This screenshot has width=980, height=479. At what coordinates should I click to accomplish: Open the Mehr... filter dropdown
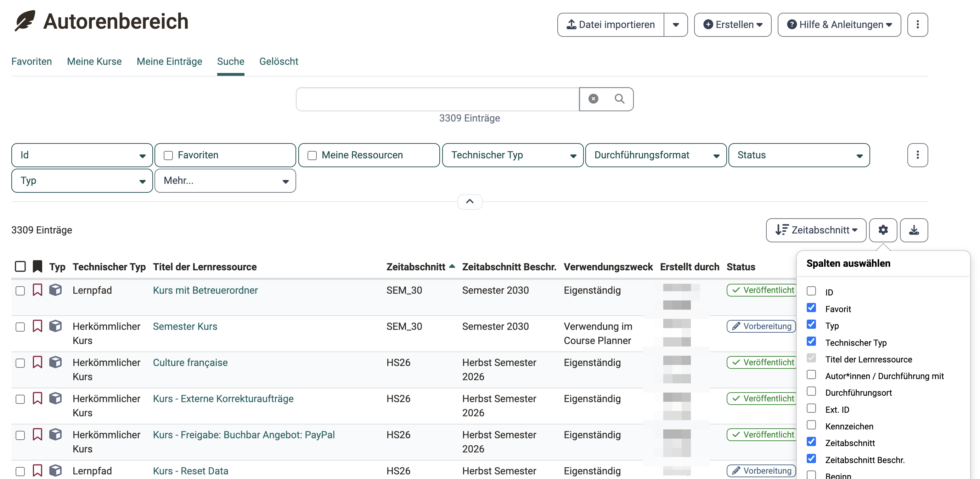225,180
